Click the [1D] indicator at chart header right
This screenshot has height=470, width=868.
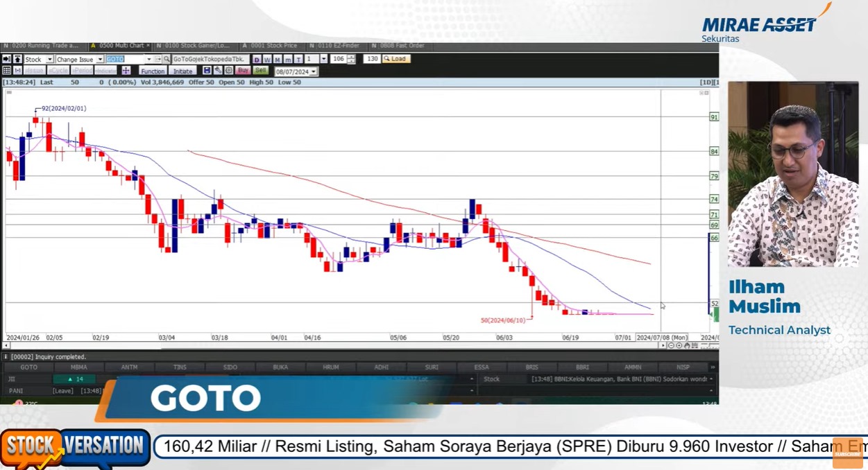706,82
